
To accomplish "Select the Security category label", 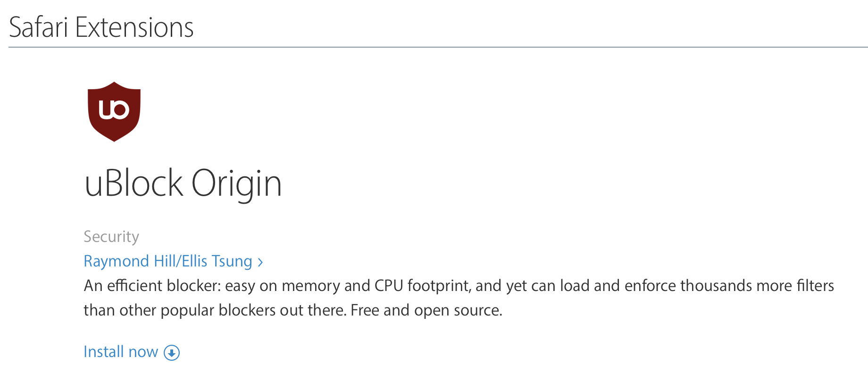I will tap(111, 236).
